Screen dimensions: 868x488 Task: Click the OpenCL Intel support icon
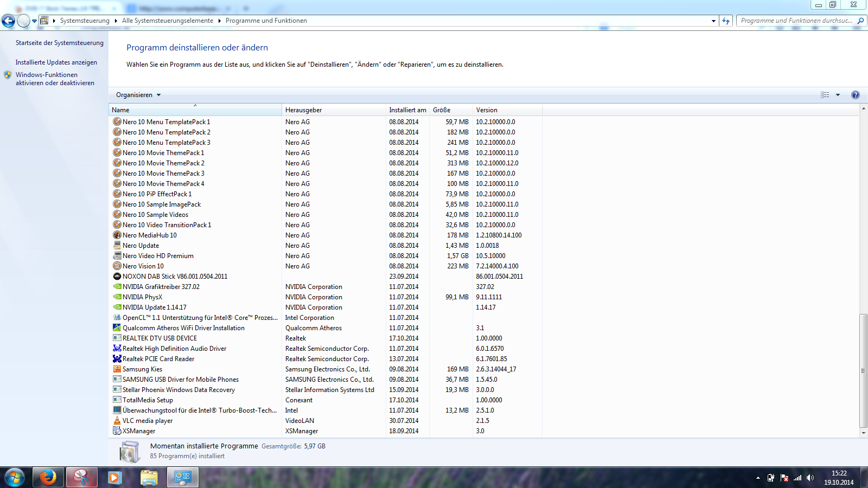pos(117,317)
